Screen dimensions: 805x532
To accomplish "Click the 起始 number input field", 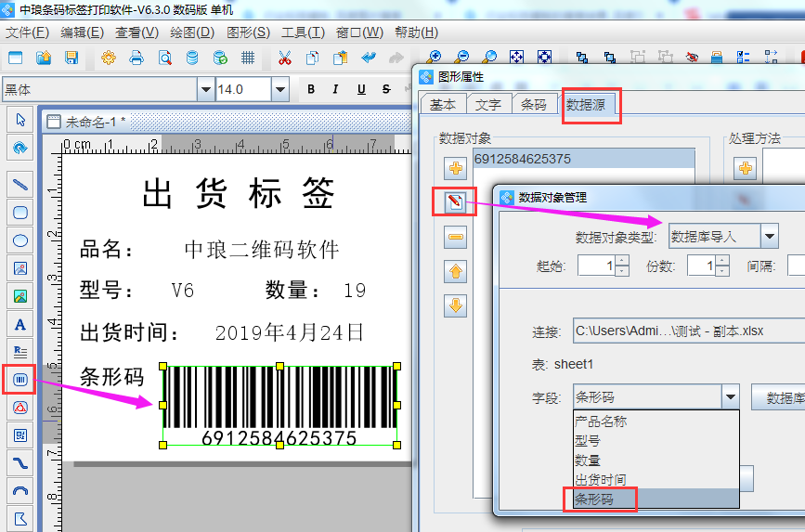I will pyautogui.click(x=594, y=266).
